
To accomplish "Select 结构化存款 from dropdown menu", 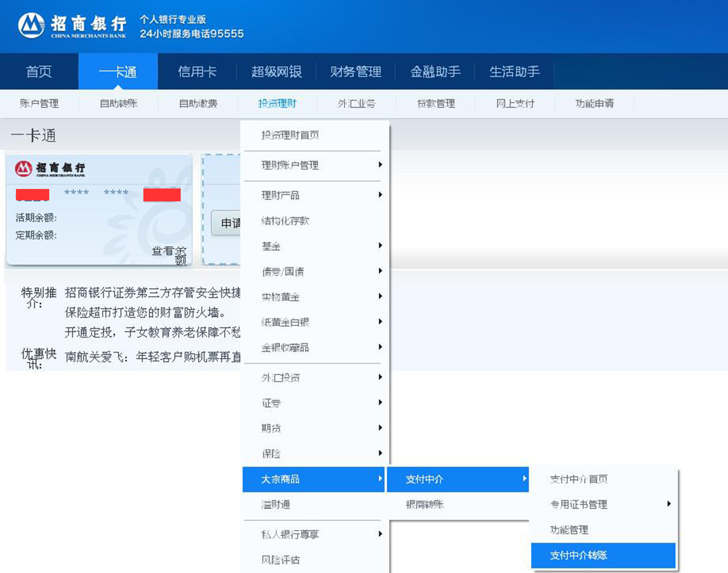I will pyautogui.click(x=285, y=221).
